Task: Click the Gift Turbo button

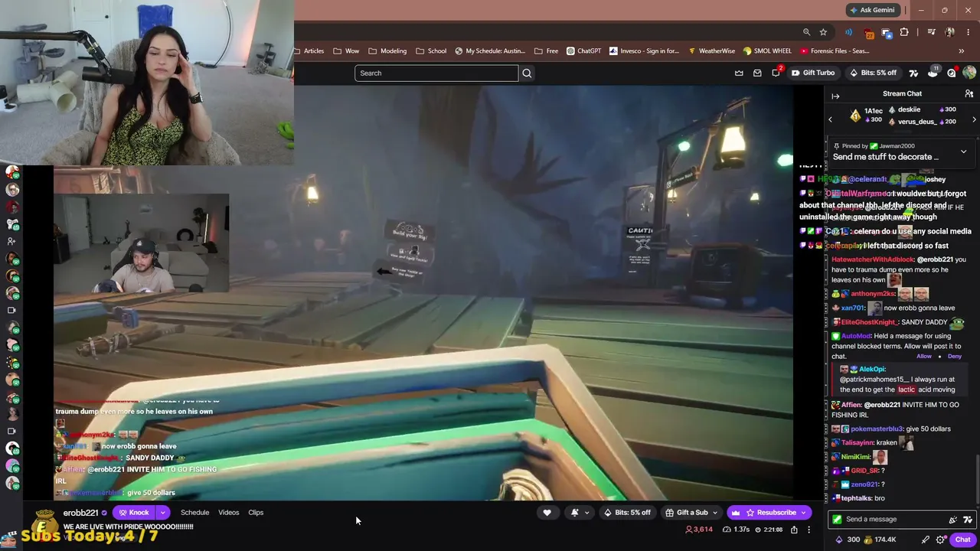Action: (x=813, y=73)
